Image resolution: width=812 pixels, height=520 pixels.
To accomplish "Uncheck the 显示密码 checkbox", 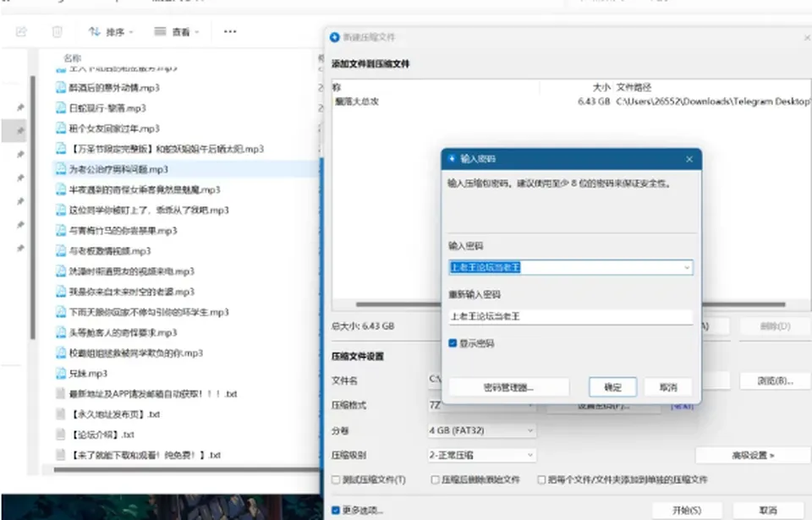I will click(453, 343).
